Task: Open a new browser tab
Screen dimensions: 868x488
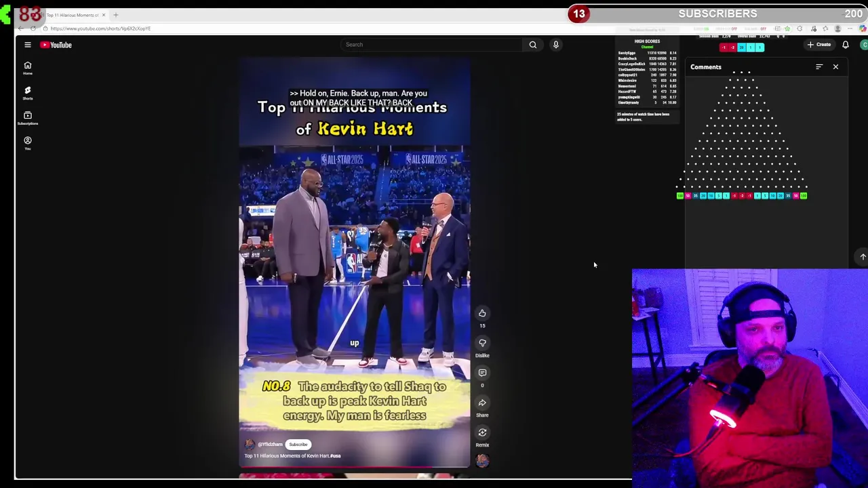Action: click(116, 15)
